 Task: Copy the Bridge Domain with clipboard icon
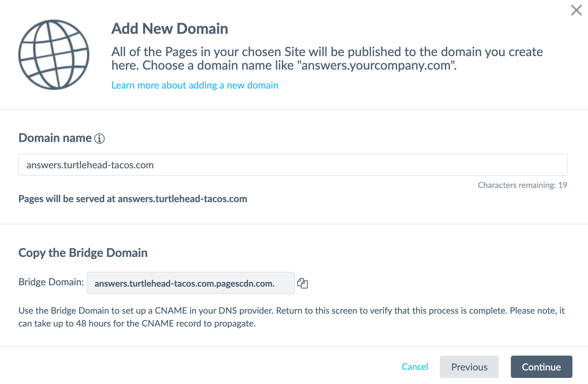[302, 283]
